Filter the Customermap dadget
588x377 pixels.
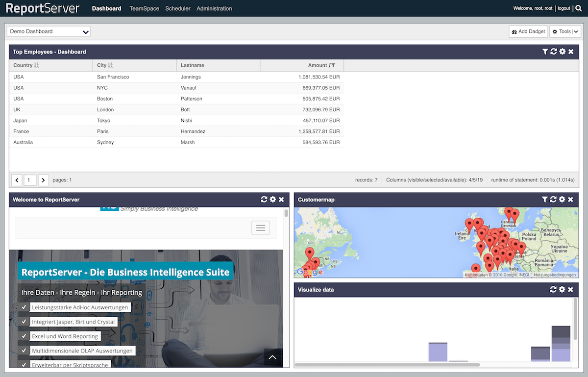pyautogui.click(x=545, y=200)
